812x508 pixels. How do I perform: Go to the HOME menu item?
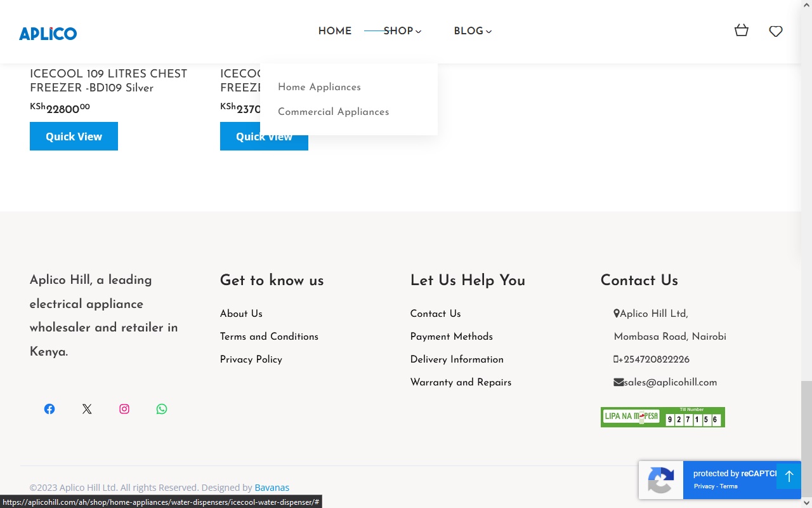point(335,31)
